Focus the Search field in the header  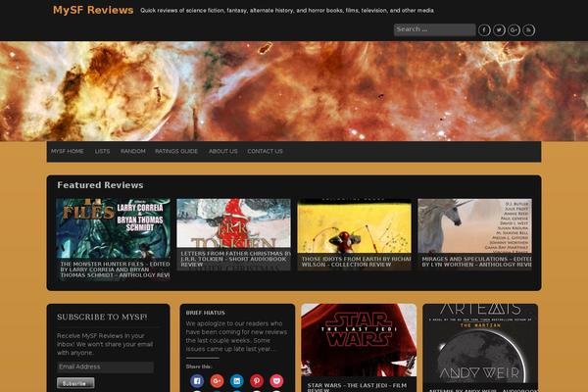[434, 29]
